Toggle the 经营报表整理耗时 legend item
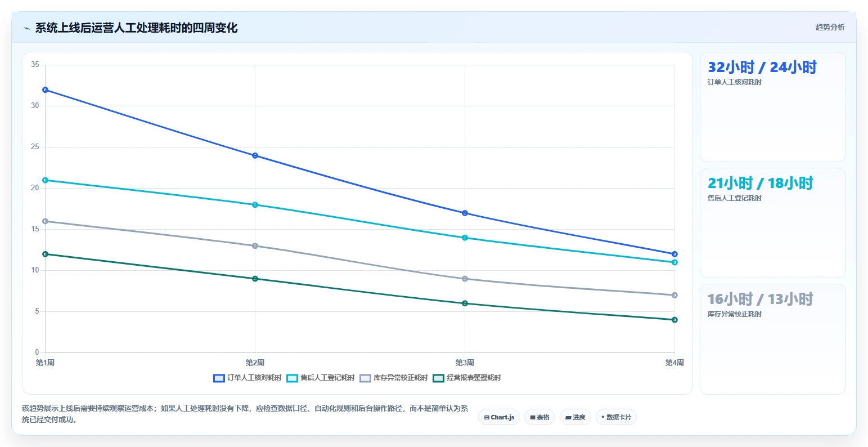The image size is (868, 447). coord(467,378)
